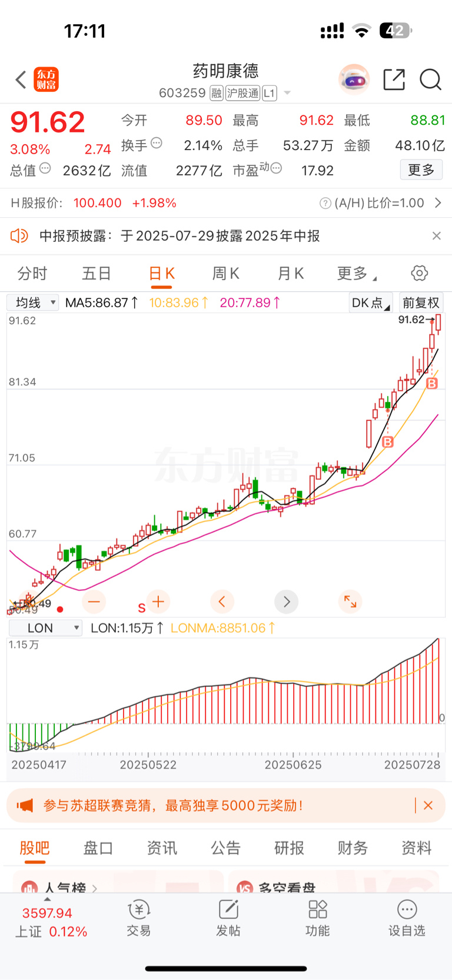
Task: Open the A/H ratio help icon
Action: click(325, 203)
